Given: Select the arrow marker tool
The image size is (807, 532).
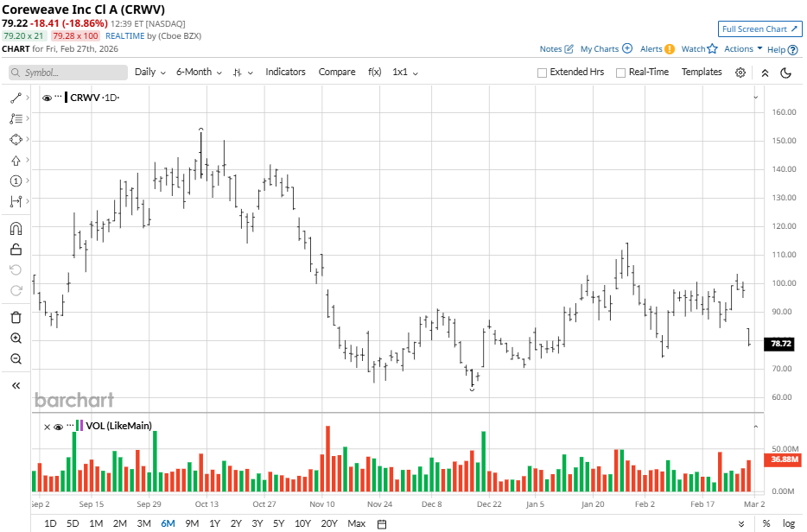Looking at the screenshot, I should click(x=16, y=161).
